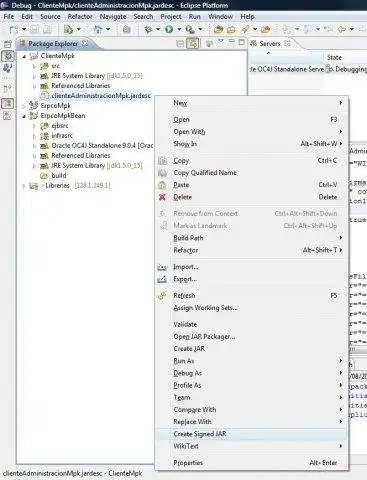
Task: Open the Source menu
Action: tap(50, 17)
